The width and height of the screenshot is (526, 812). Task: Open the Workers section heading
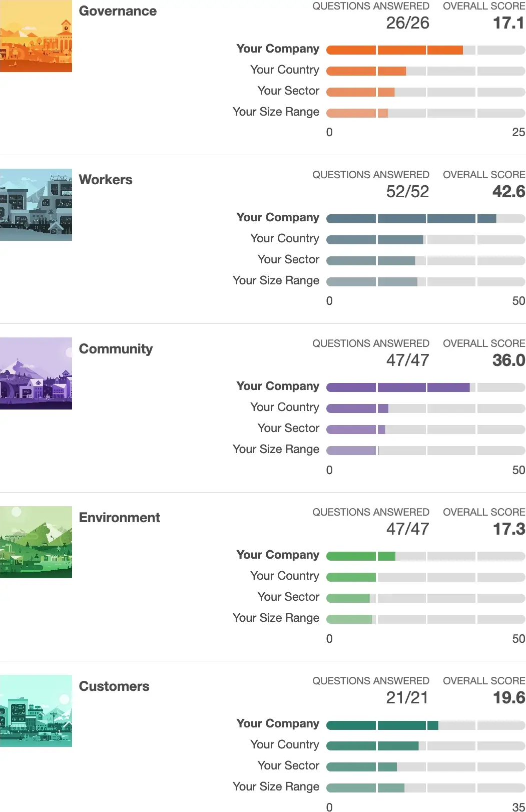coord(106,180)
